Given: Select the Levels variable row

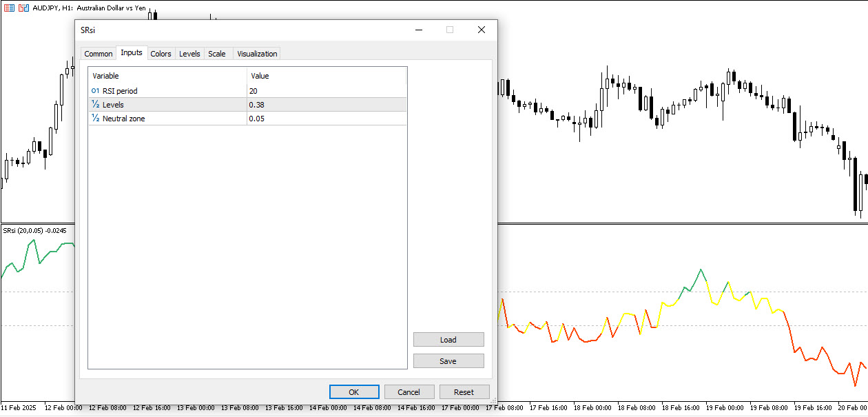Looking at the screenshot, I should tap(167, 105).
